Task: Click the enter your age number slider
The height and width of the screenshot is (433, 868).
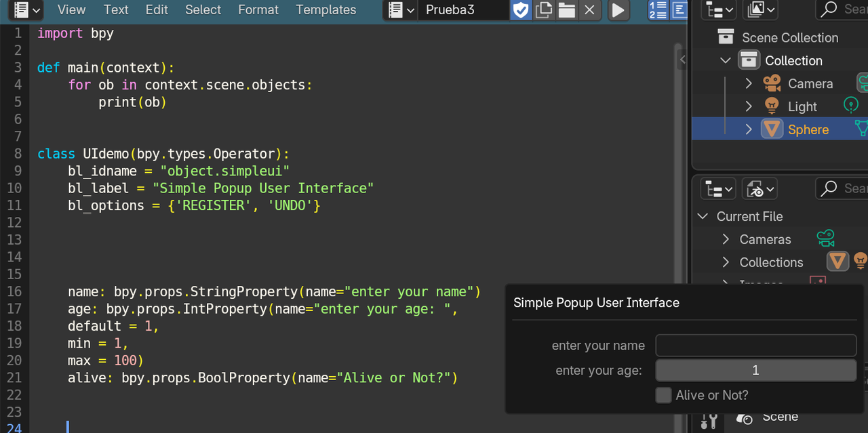Action: coord(756,370)
